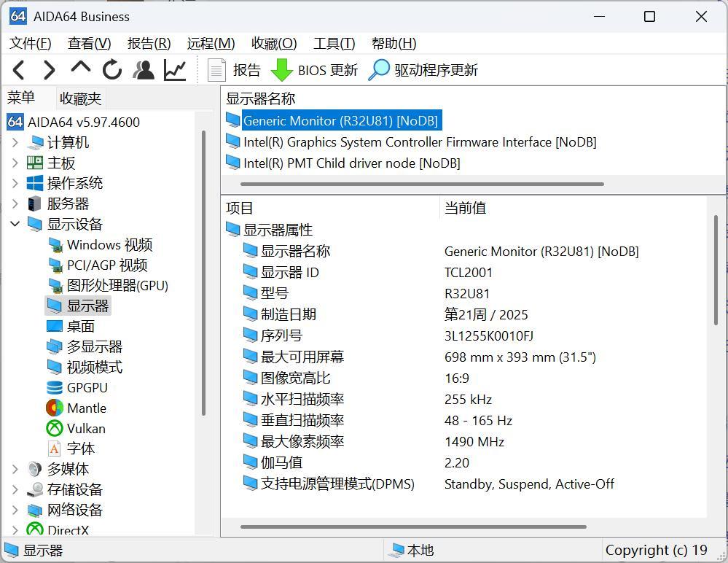Open PCI/AGP 视频 in the tree
This screenshot has height=563, width=728.
coord(98,265)
